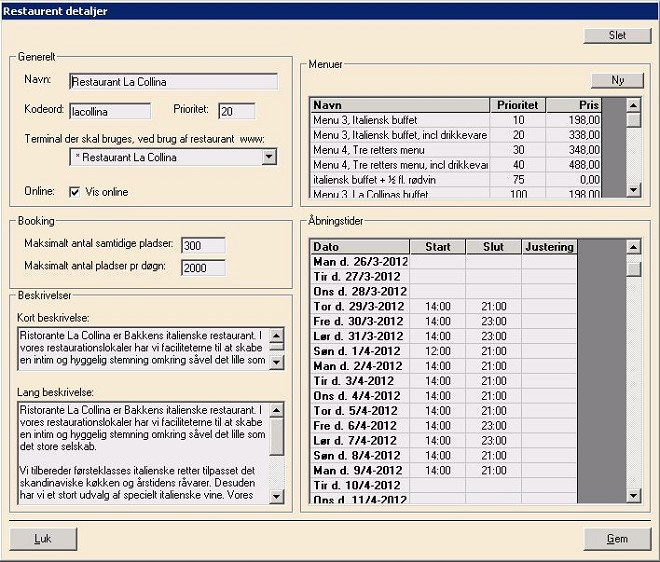Select 'Menu 4, Tre retters menu' row
This screenshot has height=562, width=660.
pyautogui.click(x=456, y=150)
